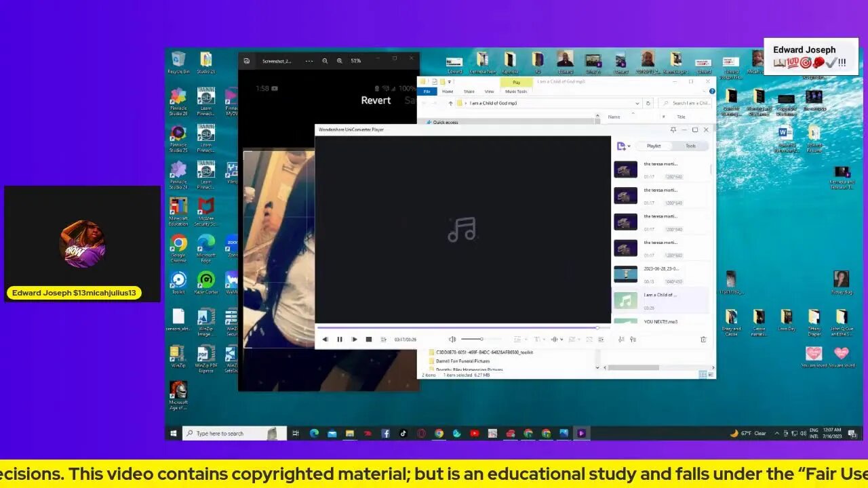The height and width of the screenshot is (488, 868).
Task: Switch to the Tools tab
Action: point(690,146)
